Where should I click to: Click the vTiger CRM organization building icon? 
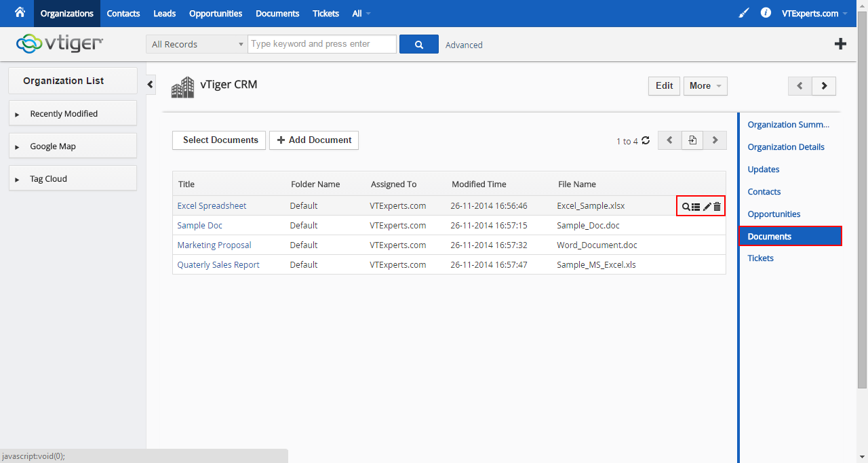click(x=182, y=87)
